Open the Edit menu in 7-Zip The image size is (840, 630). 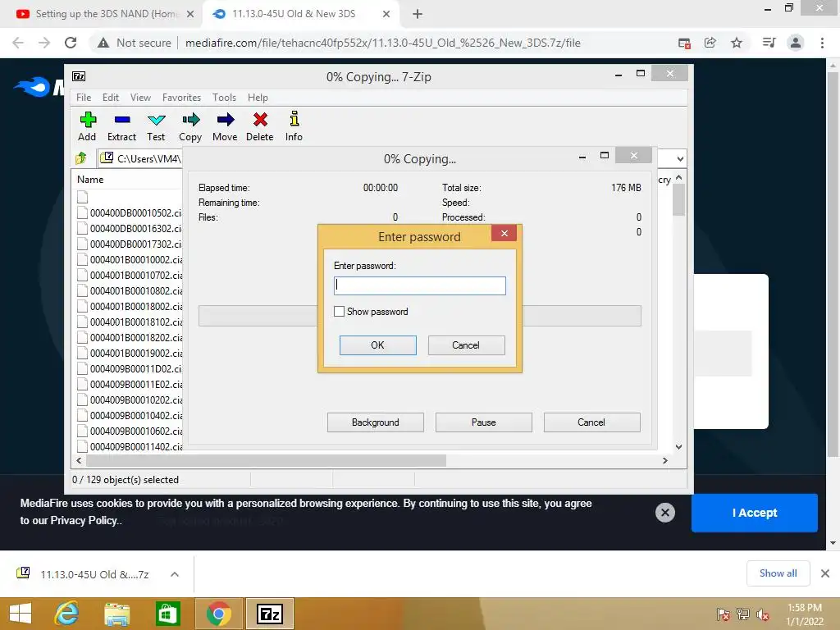[111, 98]
